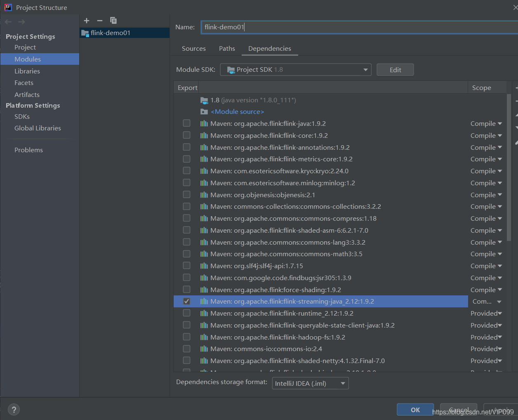Click the OK button
This screenshot has width=518, height=420.
click(414, 409)
